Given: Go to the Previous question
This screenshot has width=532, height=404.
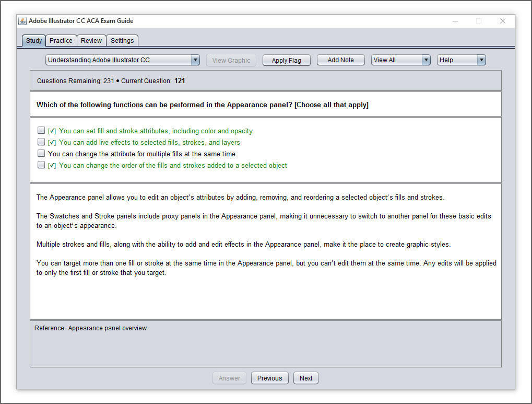Looking at the screenshot, I should pyautogui.click(x=270, y=378).
